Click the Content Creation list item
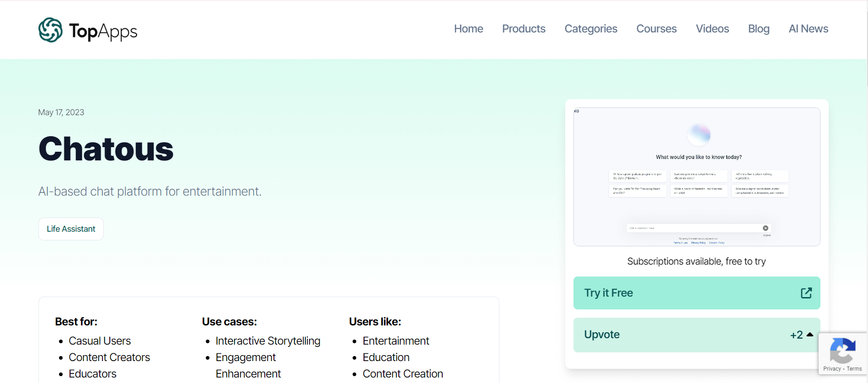Screen dimensions: 868x383 pyautogui.click(x=403, y=374)
